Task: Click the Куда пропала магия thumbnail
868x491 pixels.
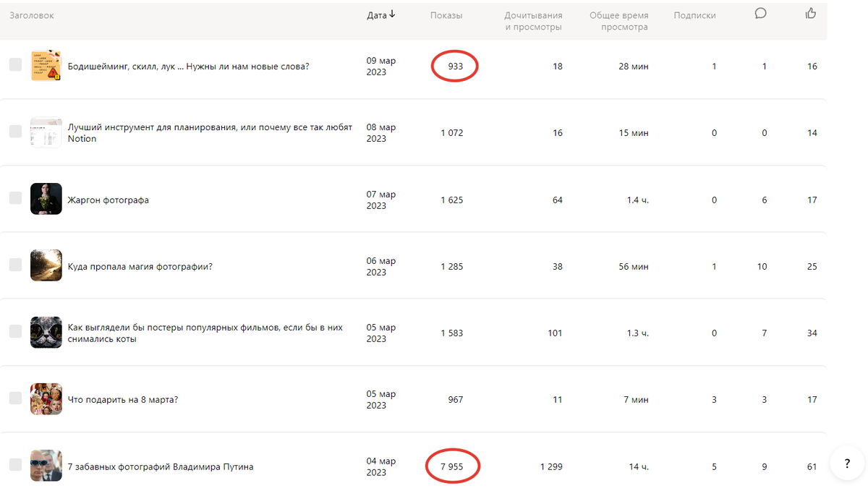Action: [46, 265]
